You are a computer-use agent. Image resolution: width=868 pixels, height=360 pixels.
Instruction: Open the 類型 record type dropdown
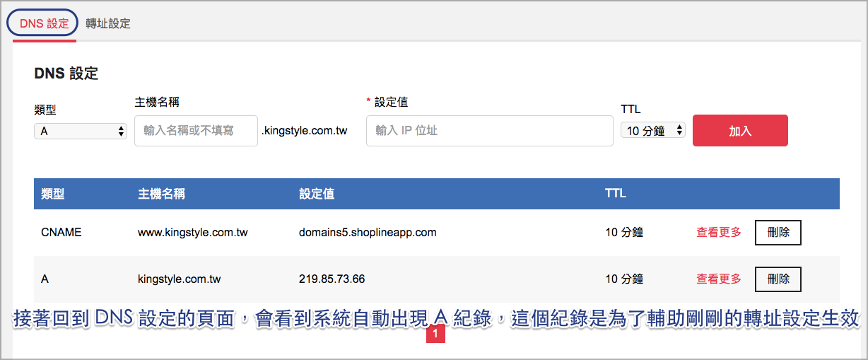pyautogui.click(x=81, y=131)
